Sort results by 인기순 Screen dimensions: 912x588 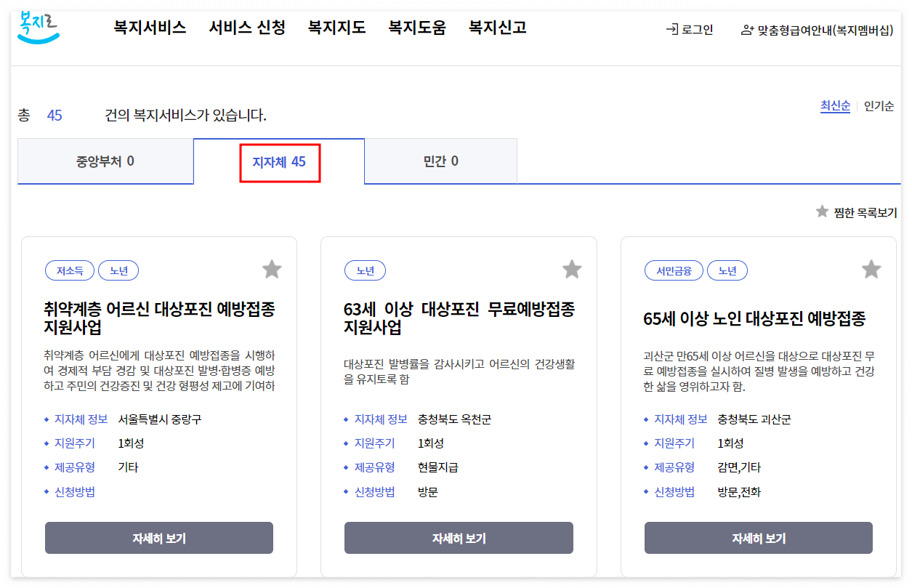(879, 106)
